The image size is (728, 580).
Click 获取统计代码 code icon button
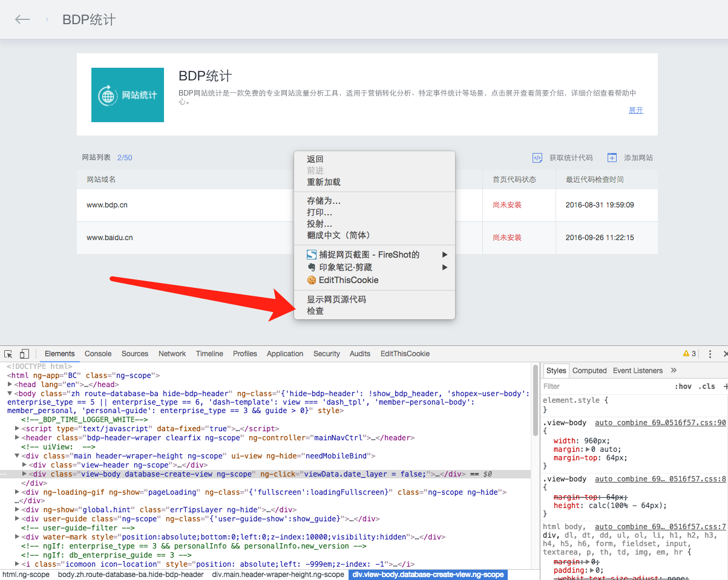pyautogui.click(x=537, y=158)
